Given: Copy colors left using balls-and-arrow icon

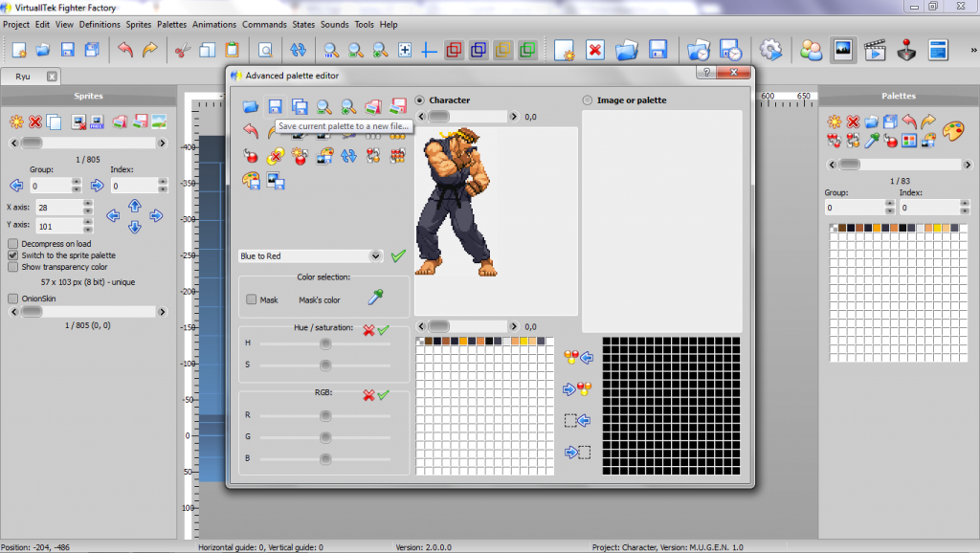Looking at the screenshot, I should pyautogui.click(x=578, y=358).
